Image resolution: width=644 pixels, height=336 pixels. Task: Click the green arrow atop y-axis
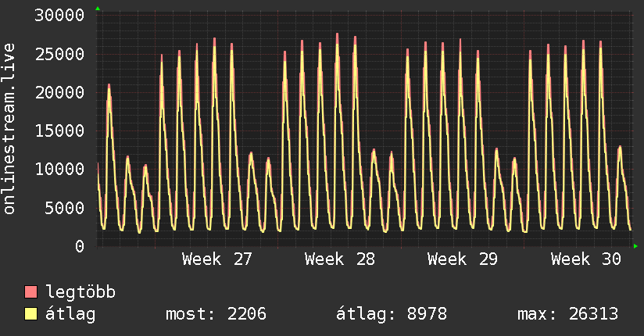point(98,9)
